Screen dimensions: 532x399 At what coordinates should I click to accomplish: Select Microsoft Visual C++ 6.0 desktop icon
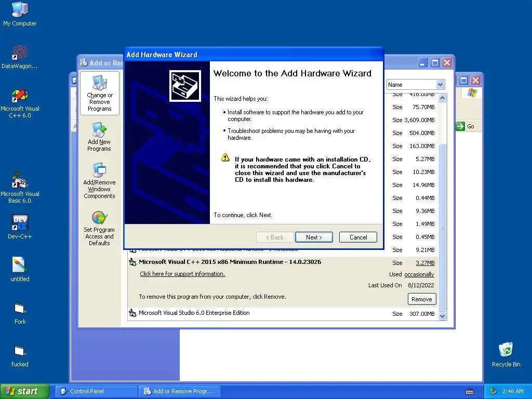point(20,103)
